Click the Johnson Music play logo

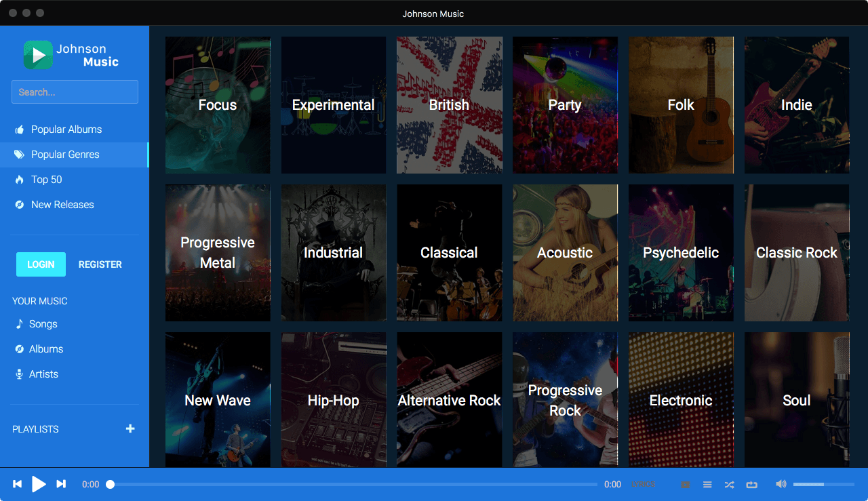pyautogui.click(x=38, y=55)
